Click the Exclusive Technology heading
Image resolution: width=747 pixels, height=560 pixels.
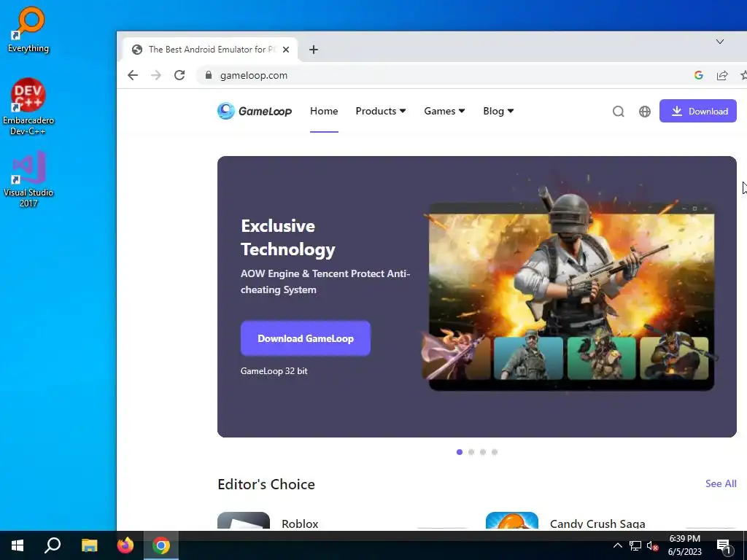[x=287, y=237]
